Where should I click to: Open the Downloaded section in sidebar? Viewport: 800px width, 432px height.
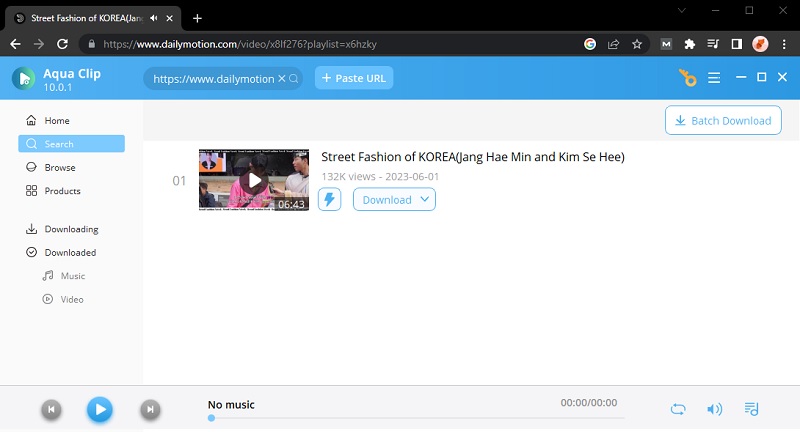click(x=70, y=252)
